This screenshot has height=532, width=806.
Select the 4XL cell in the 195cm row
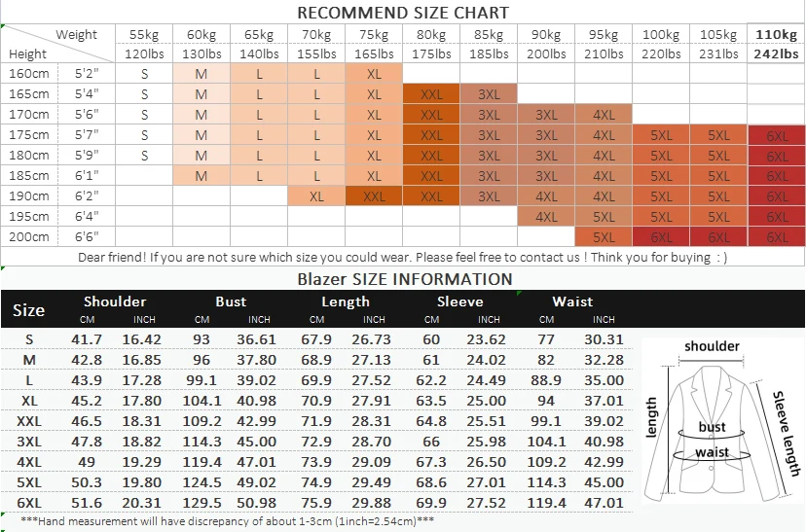(546, 217)
